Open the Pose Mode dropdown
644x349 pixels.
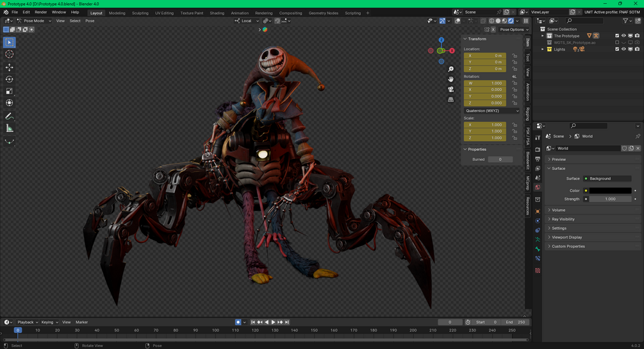pos(34,21)
